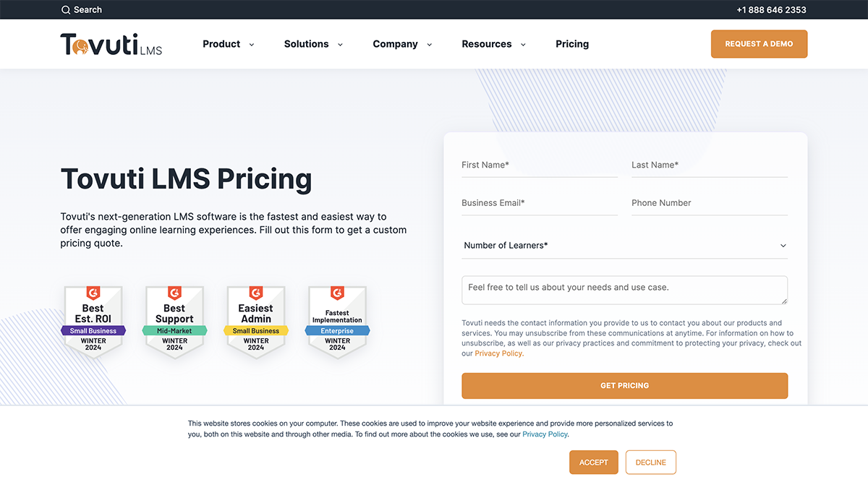Click the Business Email input field

tap(539, 204)
